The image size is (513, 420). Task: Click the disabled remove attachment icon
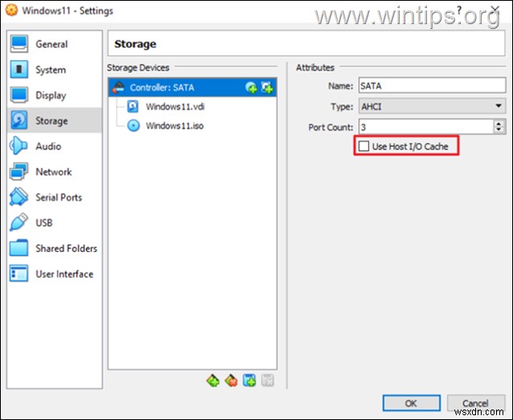[x=268, y=381]
